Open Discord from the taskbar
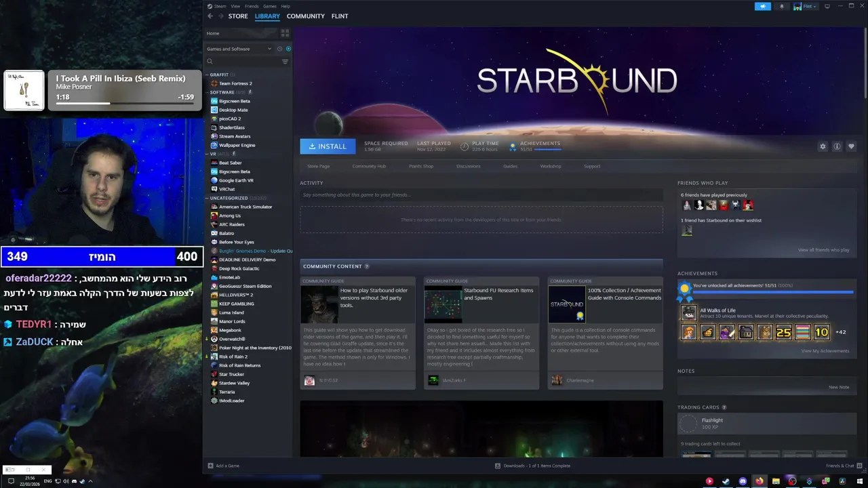The image size is (868, 488). click(x=743, y=481)
